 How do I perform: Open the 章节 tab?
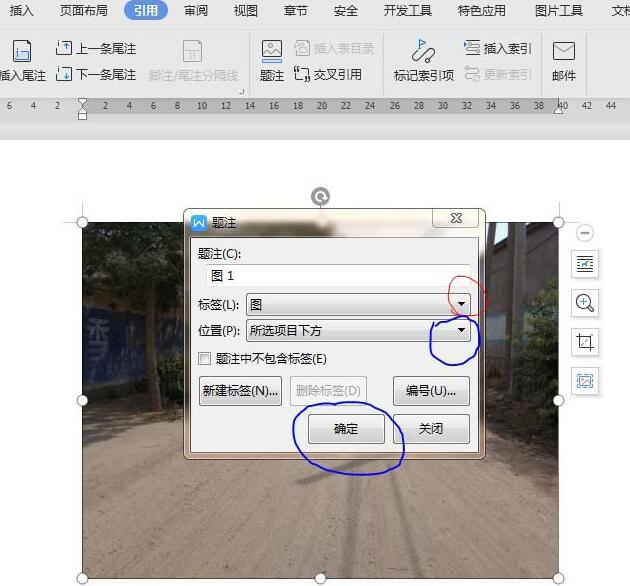pyautogui.click(x=295, y=10)
